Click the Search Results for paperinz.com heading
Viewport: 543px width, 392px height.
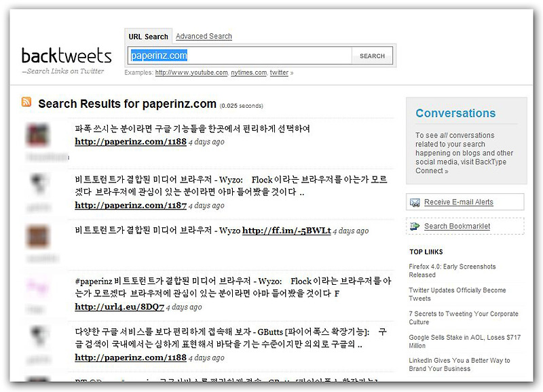pos(127,104)
